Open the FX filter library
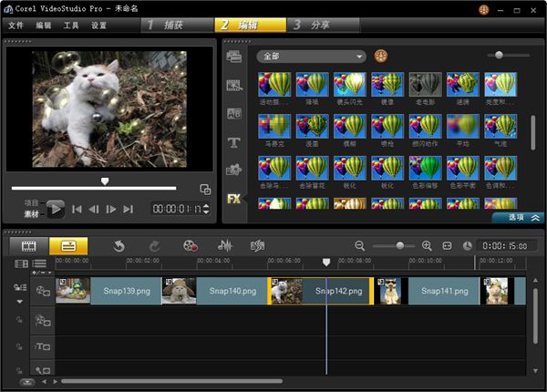The width and height of the screenshot is (547, 392). tap(233, 198)
